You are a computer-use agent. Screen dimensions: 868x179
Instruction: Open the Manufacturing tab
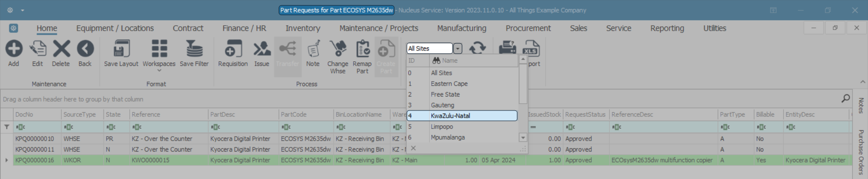(462, 28)
